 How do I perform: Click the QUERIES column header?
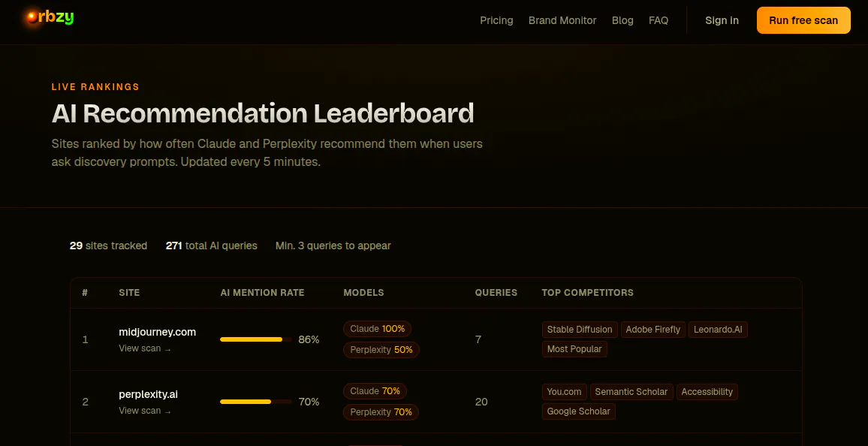point(496,293)
